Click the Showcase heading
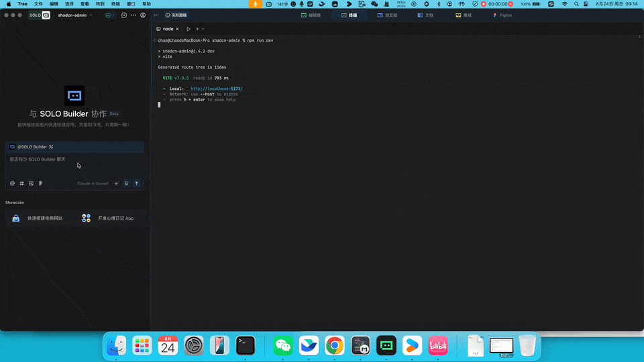This screenshot has height=362, width=644. pos(14,203)
